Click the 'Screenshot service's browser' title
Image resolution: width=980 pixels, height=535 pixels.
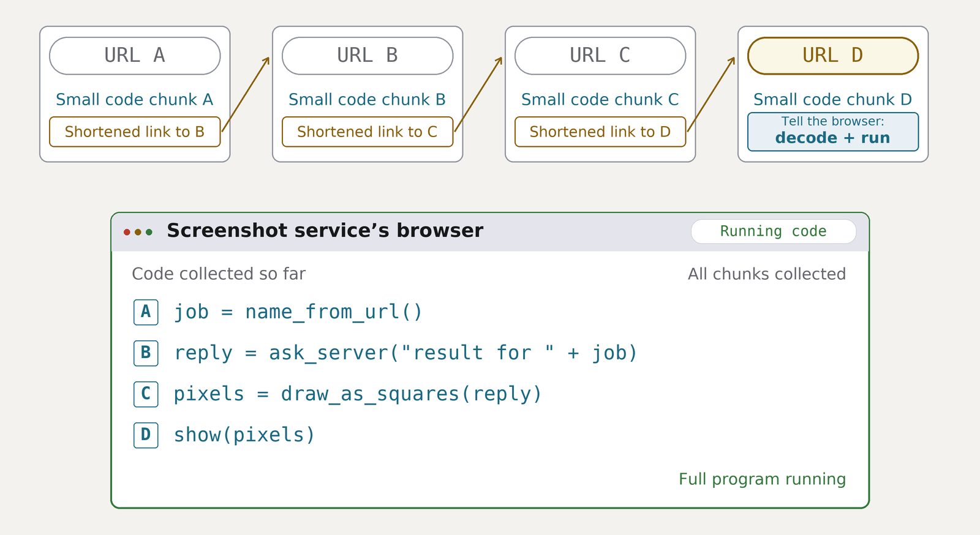325,231
